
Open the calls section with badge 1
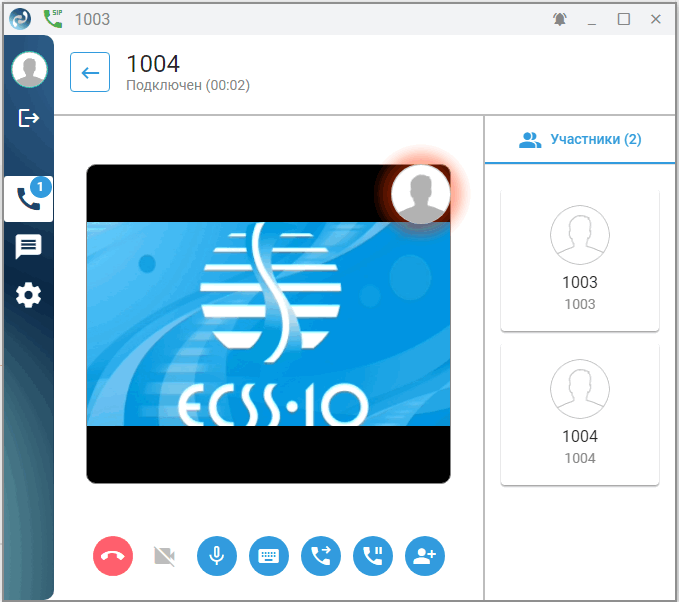pyautogui.click(x=29, y=199)
